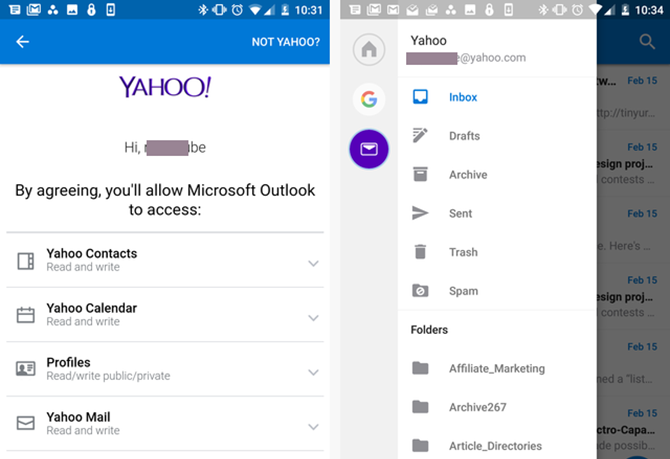The width and height of the screenshot is (670, 459).
Task: Tap the Archive267 folder icon
Action: [x=420, y=407]
